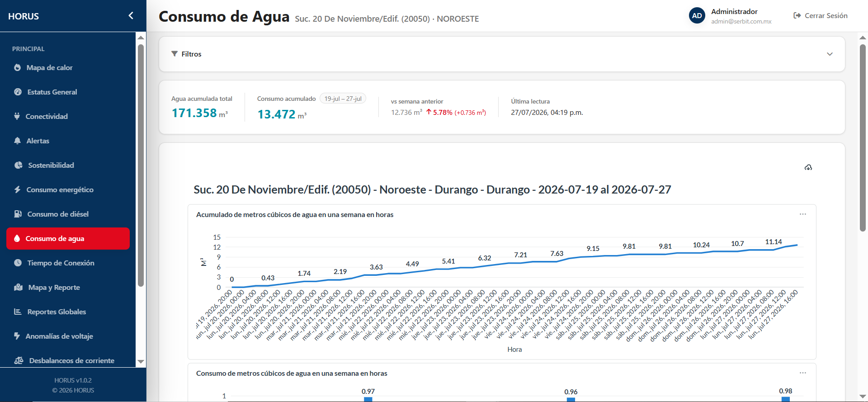Click the 12.736 m³ previous week value

[406, 112]
